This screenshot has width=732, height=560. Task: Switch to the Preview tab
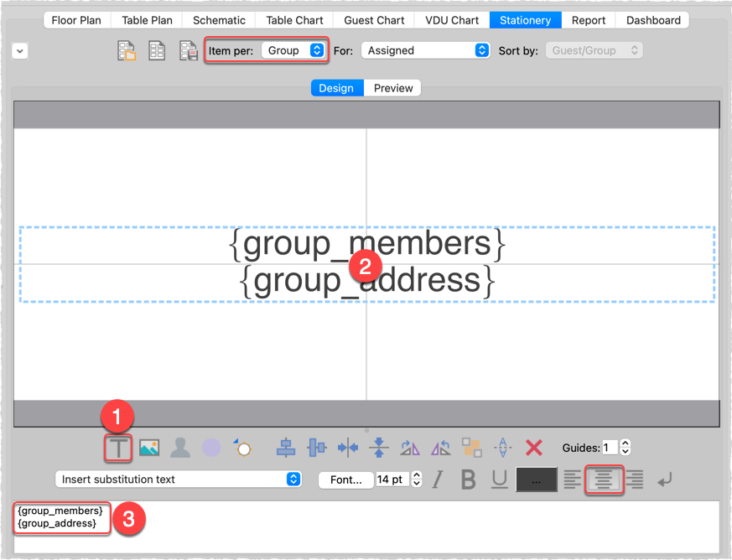click(x=392, y=87)
